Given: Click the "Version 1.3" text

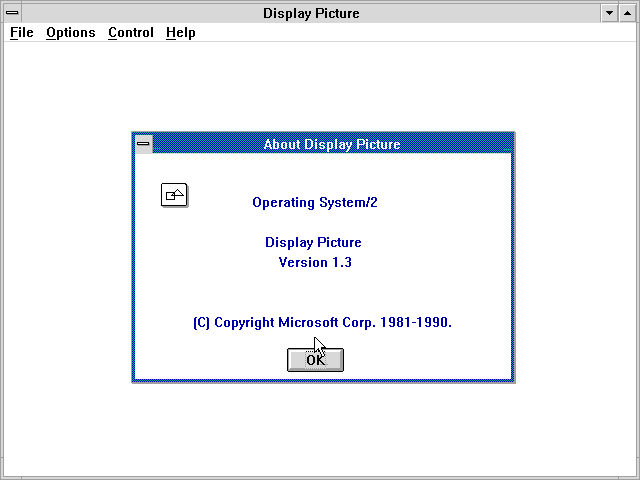Looking at the screenshot, I should [315, 262].
